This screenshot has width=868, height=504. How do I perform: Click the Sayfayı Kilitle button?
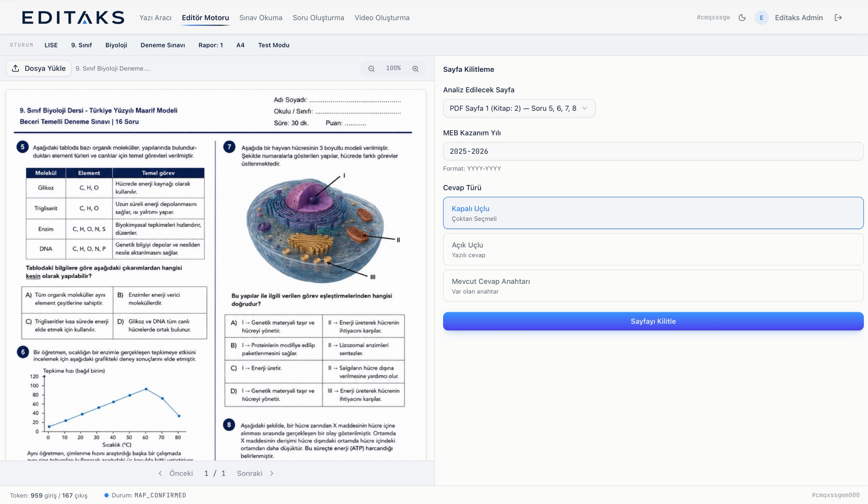click(653, 321)
